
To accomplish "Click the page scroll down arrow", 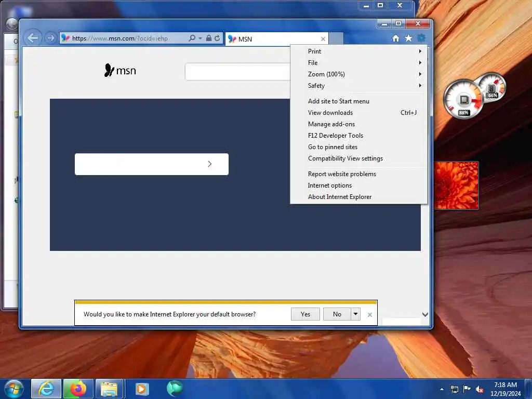I will pyautogui.click(x=425, y=314).
